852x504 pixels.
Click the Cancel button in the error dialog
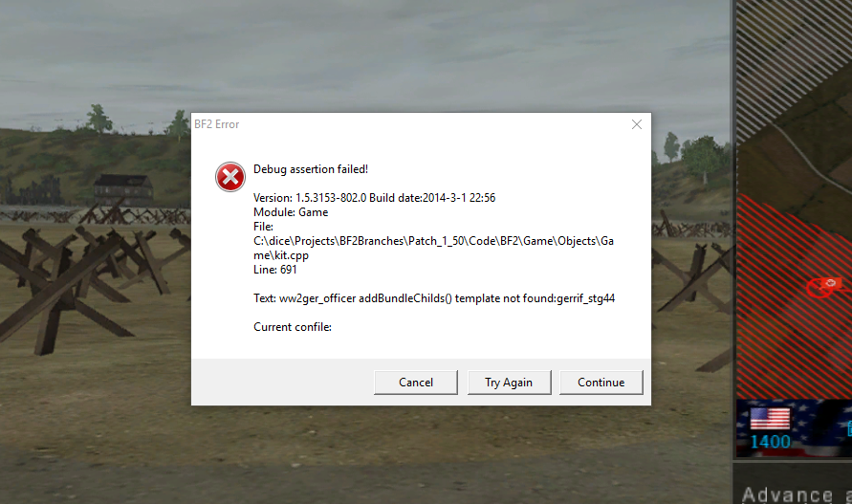pyautogui.click(x=416, y=383)
